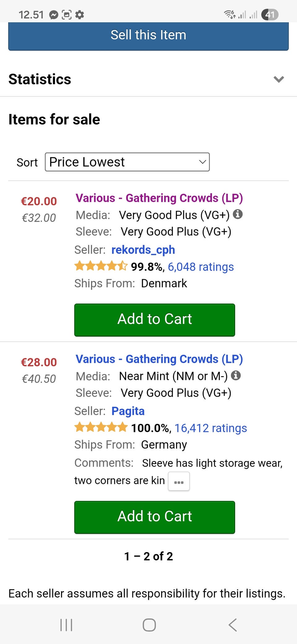Open the first Gathering Crowds (LP) listing title
Image resolution: width=297 pixels, height=644 pixels.
coord(159,198)
